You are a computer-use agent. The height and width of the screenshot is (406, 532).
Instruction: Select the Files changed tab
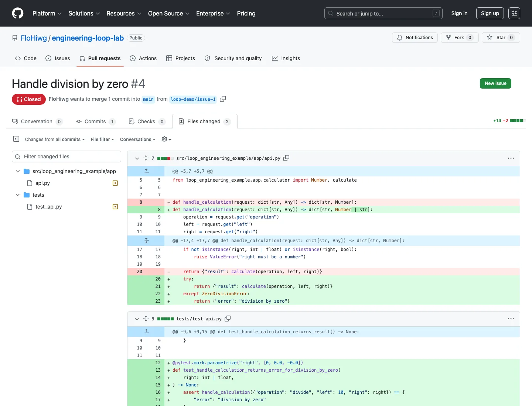[205, 121]
